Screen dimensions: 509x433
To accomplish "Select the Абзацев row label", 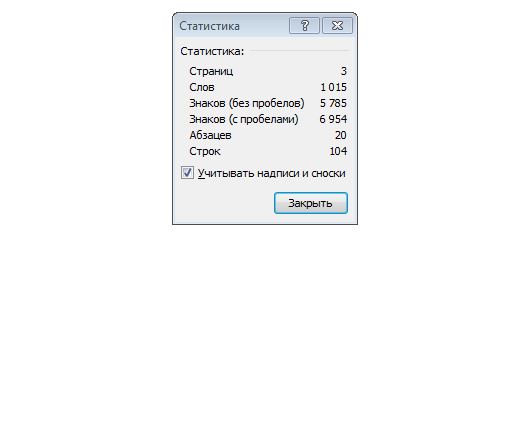I will [210, 135].
